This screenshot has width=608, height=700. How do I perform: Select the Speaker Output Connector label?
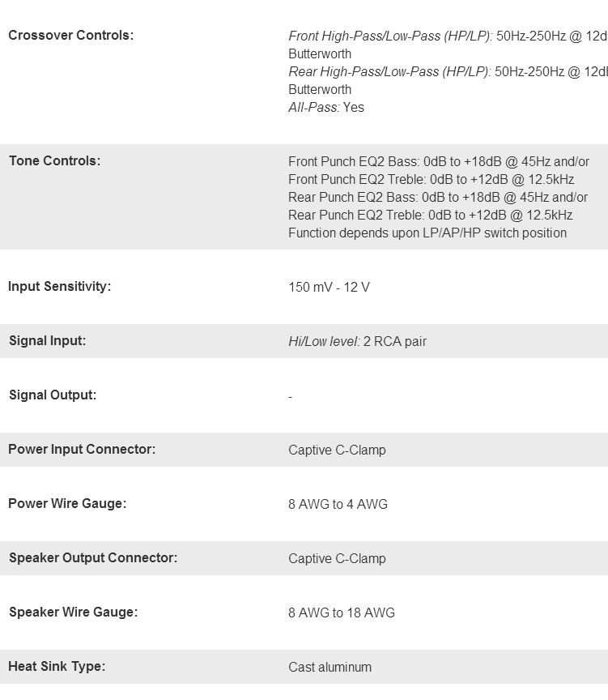pyautogui.click(x=93, y=558)
